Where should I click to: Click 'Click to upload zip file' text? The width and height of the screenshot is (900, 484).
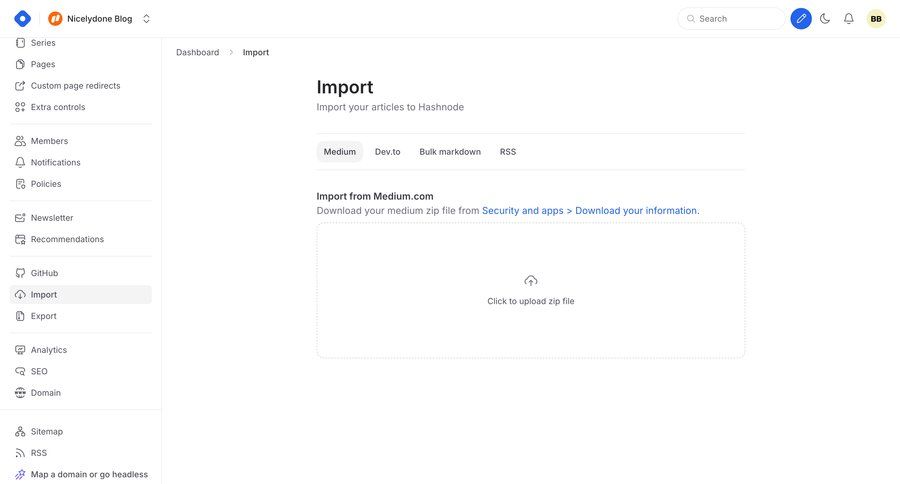click(x=530, y=301)
